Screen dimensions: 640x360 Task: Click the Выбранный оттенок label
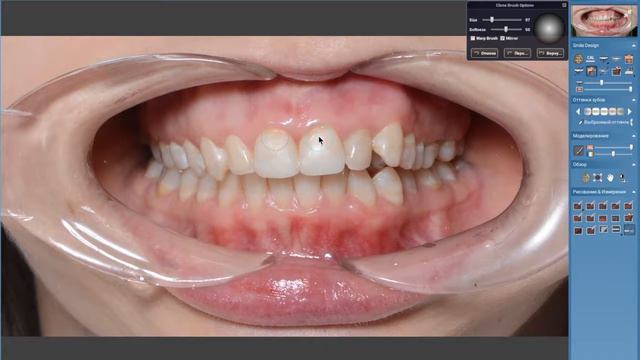point(607,122)
